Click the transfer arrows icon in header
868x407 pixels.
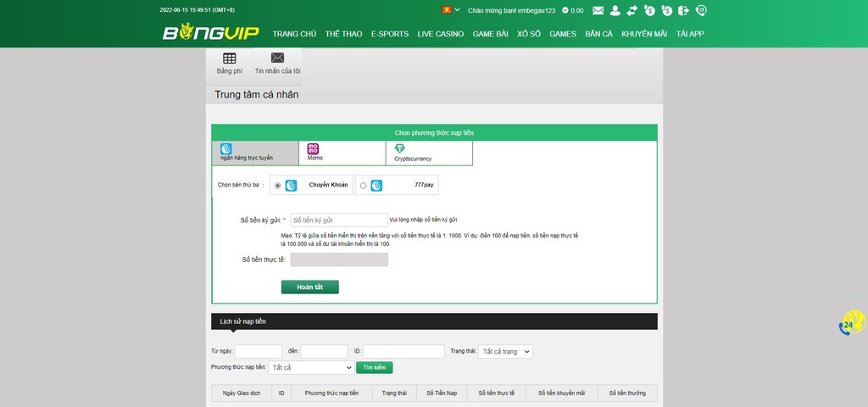(x=632, y=10)
